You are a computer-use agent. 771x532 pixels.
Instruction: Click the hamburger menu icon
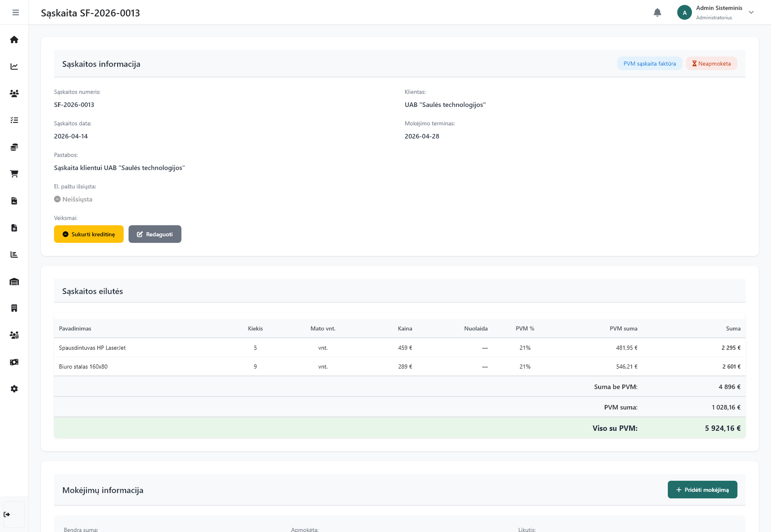(x=15, y=13)
